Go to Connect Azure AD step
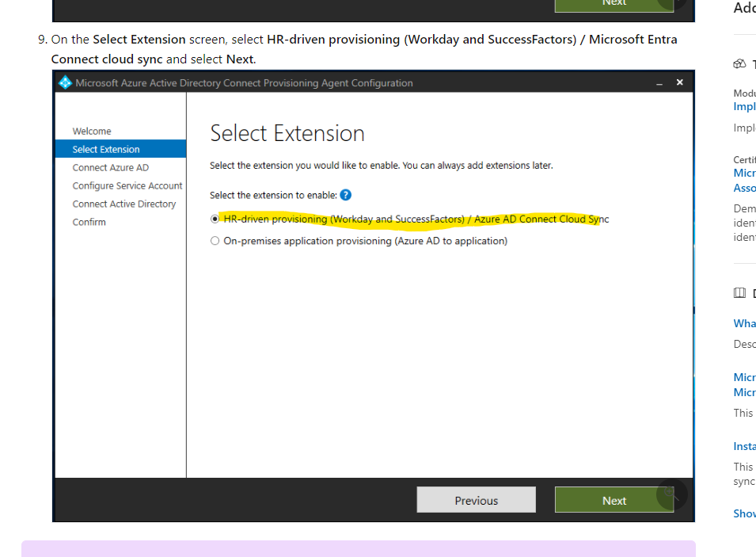 (110, 167)
